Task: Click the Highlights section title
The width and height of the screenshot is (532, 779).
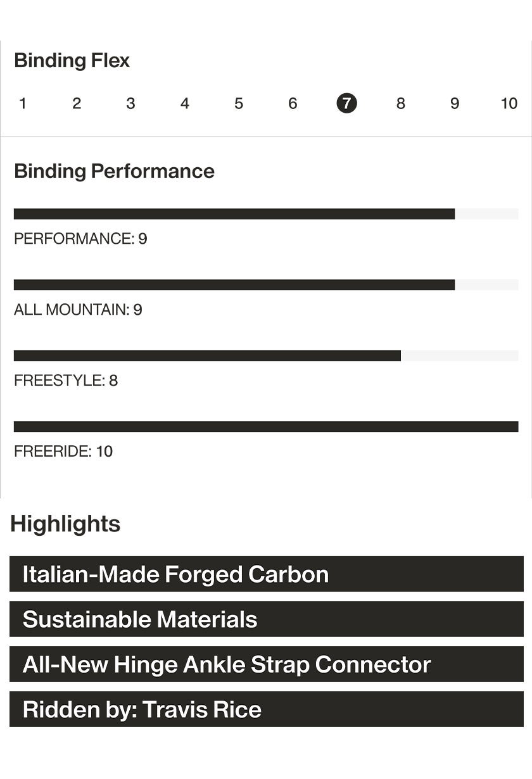Action: point(65,524)
